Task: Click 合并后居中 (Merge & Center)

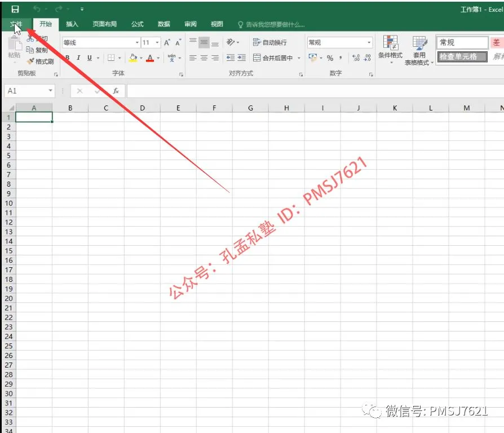Action: point(273,58)
